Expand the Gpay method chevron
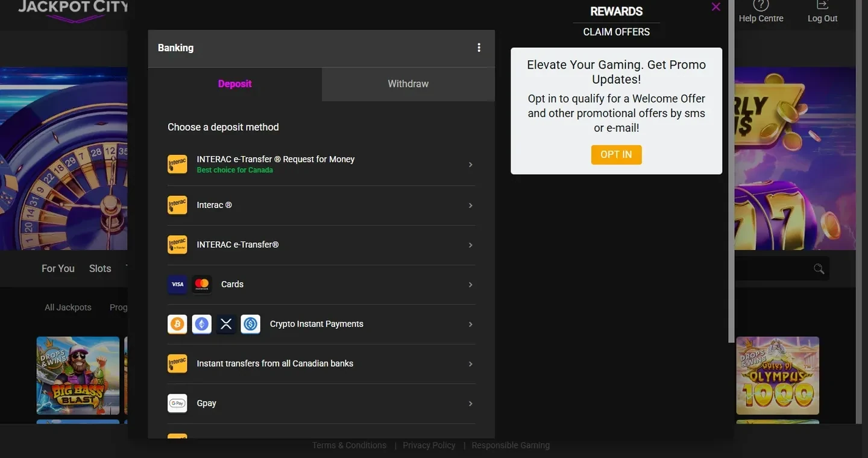Image resolution: width=868 pixels, height=458 pixels. pyautogui.click(x=471, y=404)
